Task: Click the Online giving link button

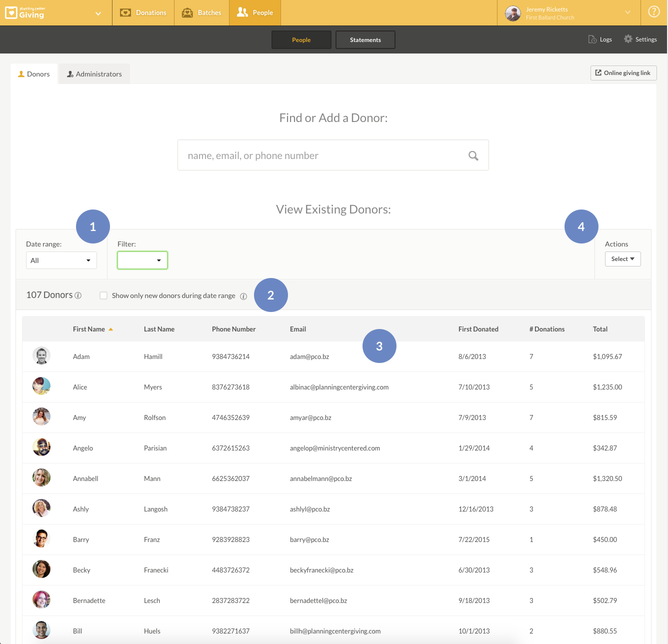Action: coord(623,73)
